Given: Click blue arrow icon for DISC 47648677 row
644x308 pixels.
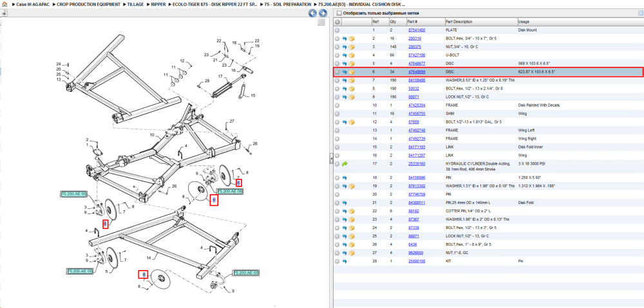Looking at the screenshot, I should coord(345,64).
